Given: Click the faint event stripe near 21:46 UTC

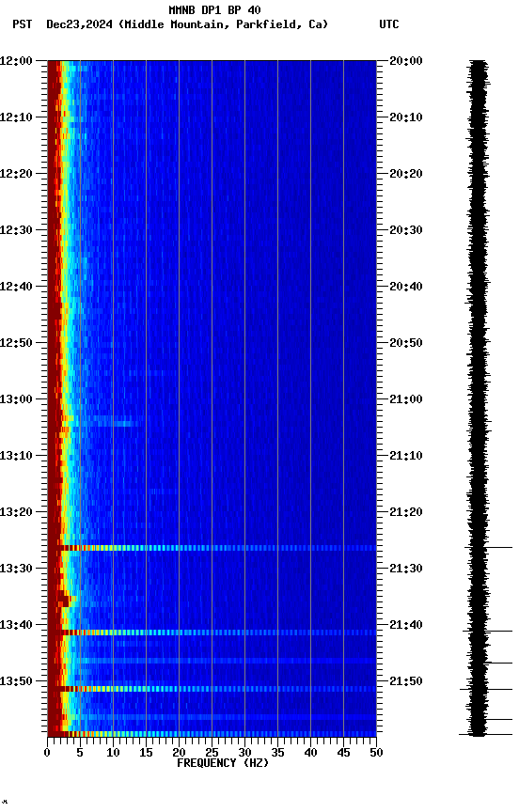Looking at the screenshot, I should [212, 662].
